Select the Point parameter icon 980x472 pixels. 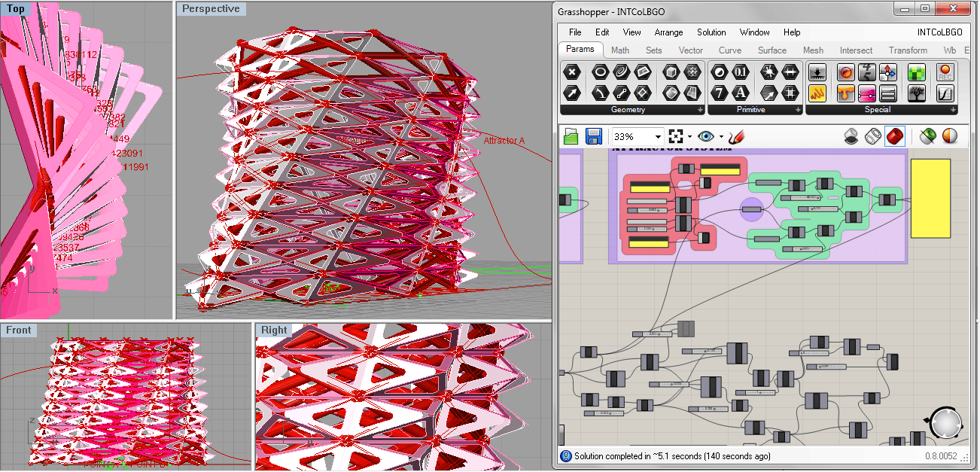574,72
